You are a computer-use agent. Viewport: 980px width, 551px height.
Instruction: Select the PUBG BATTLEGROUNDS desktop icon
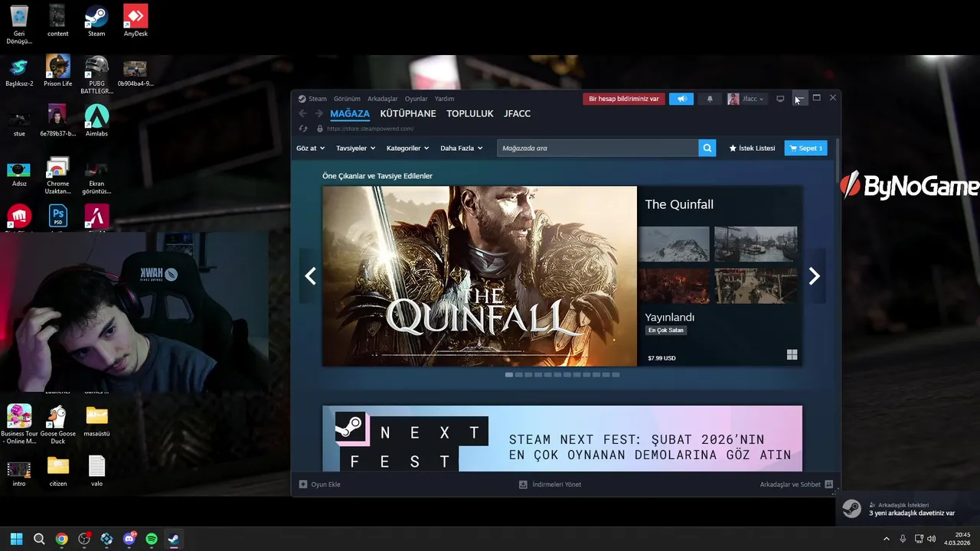(x=96, y=75)
